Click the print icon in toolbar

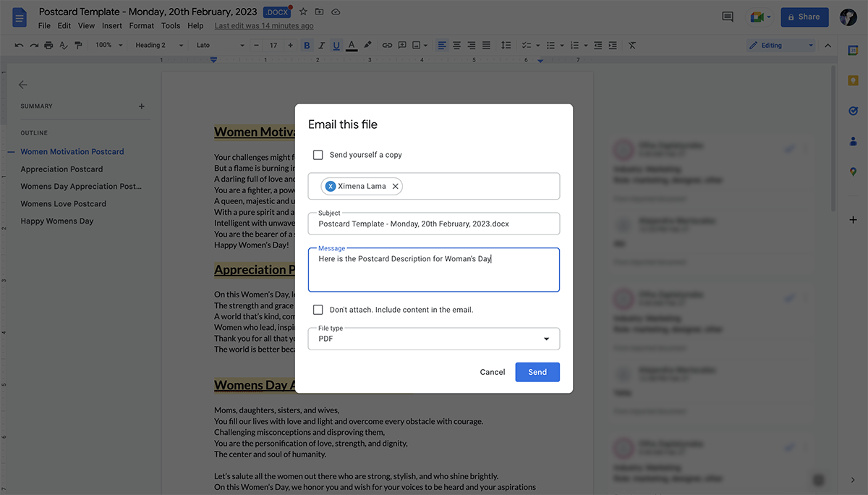(x=48, y=45)
